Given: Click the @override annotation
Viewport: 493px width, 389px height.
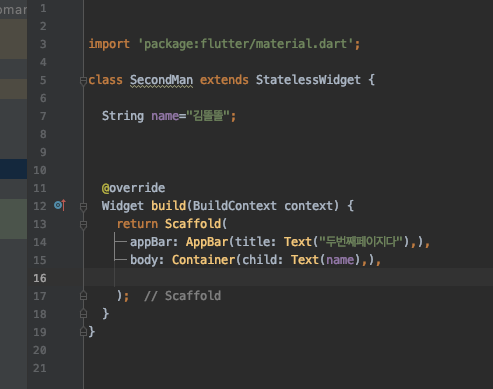Looking at the screenshot, I should (x=133, y=188).
